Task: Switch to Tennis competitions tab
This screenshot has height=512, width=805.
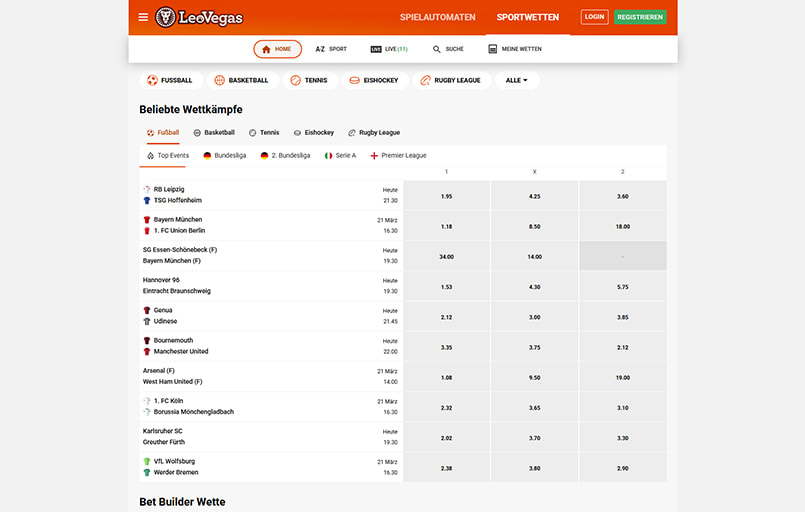Action: coord(264,132)
